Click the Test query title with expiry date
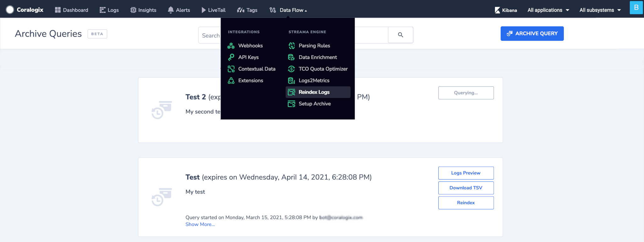 tap(279, 177)
